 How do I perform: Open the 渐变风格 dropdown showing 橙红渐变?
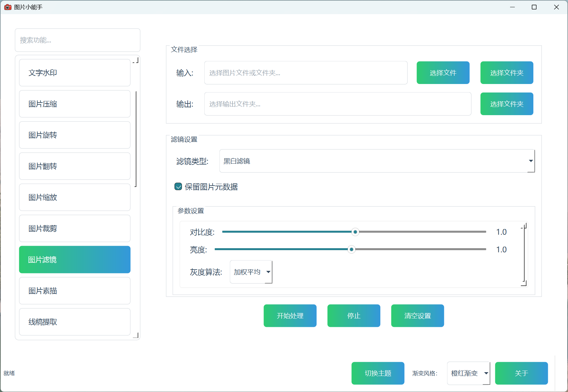[468, 373]
